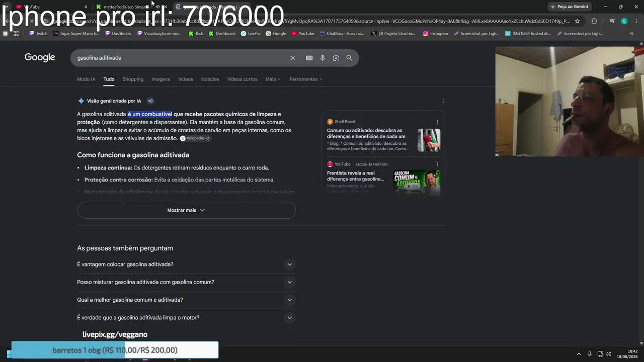Switch to the matteafrodisiaco Stream browser tab

click(126, 7)
